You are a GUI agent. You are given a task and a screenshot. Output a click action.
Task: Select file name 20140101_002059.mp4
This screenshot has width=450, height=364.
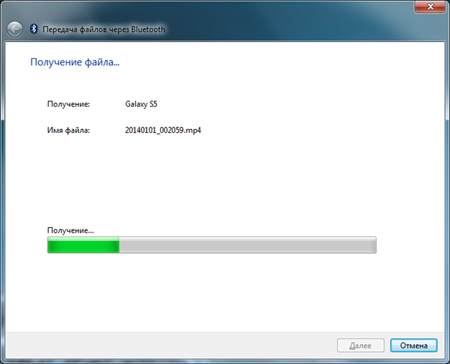tap(163, 130)
